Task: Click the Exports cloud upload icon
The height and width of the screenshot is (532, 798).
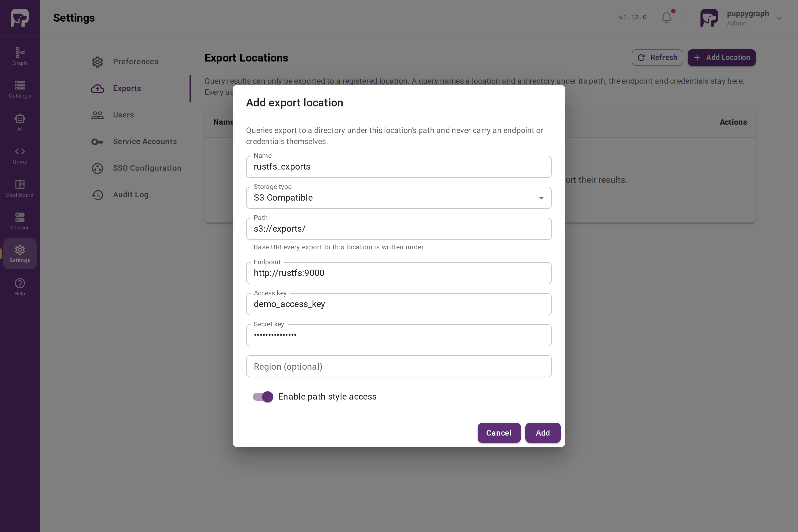Action: pos(97,89)
